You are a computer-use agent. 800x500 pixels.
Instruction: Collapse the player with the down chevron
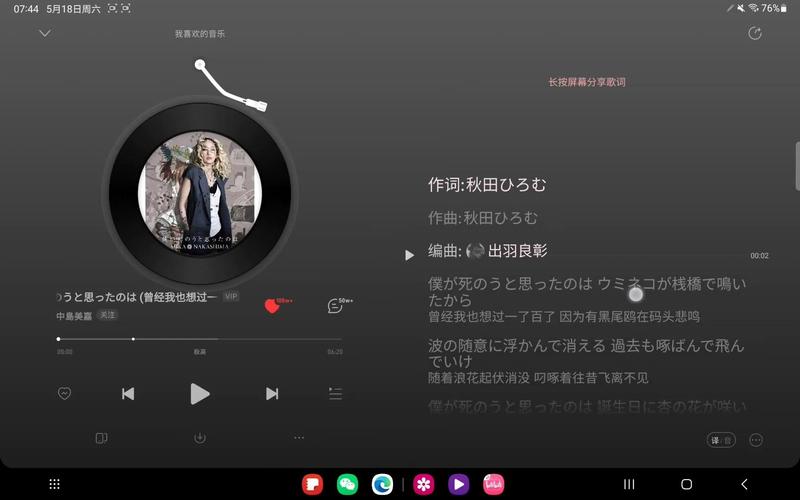click(x=45, y=33)
